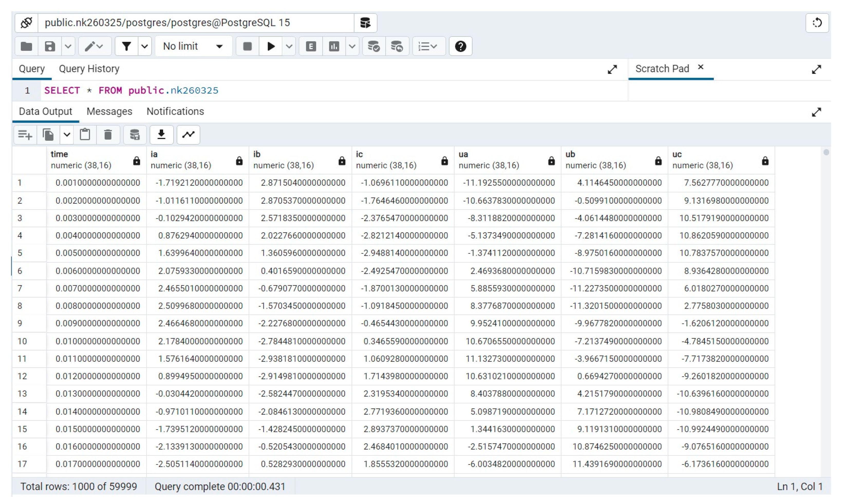Screen dimensions: 842x504
Task: Click the help question mark icon
Action: [x=460, y=46]
